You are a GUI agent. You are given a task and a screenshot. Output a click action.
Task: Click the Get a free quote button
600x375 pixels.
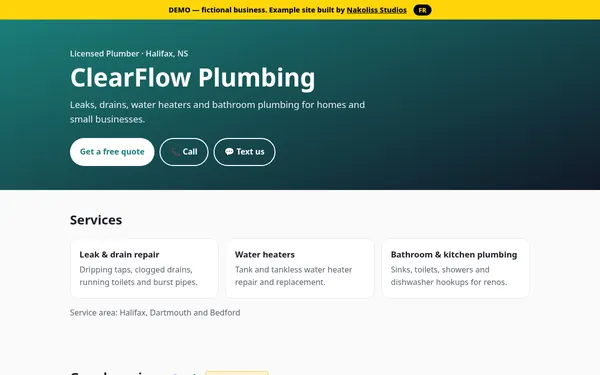point(112,152)
